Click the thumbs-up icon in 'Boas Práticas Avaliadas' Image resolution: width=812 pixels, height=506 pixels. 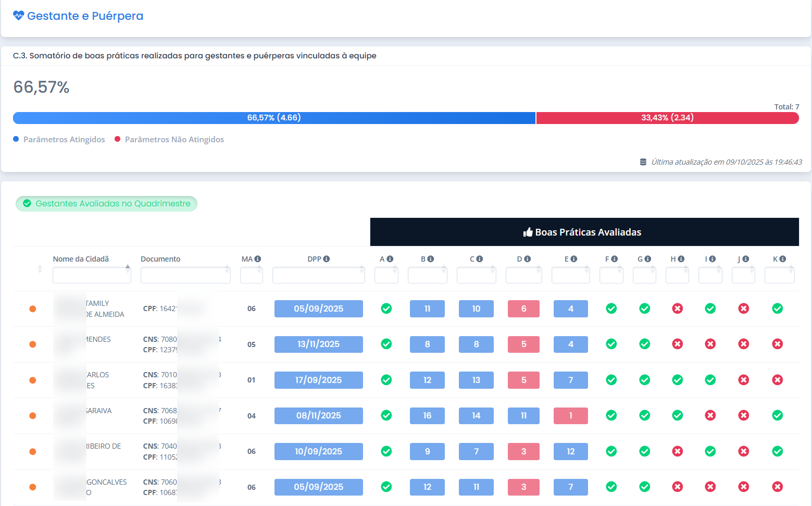pos(528,232)
